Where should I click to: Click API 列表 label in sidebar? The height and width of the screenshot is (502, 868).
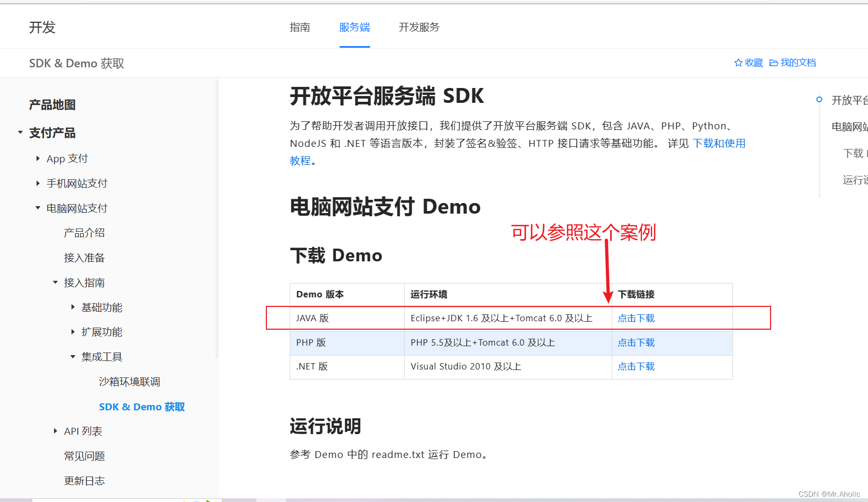(x=83, y=431)
